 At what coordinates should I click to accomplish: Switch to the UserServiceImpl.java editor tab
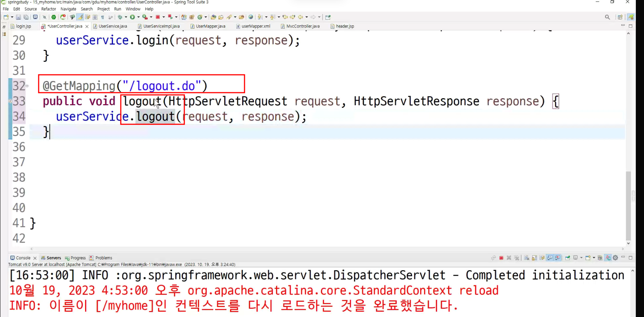159,26
